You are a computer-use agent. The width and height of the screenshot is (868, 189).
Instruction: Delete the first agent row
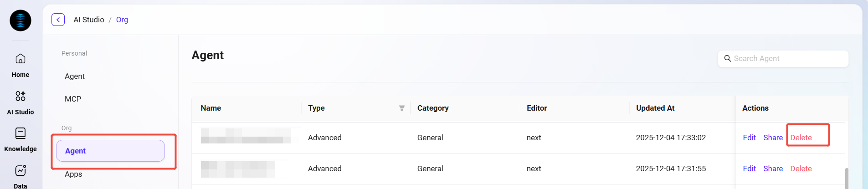801,138
